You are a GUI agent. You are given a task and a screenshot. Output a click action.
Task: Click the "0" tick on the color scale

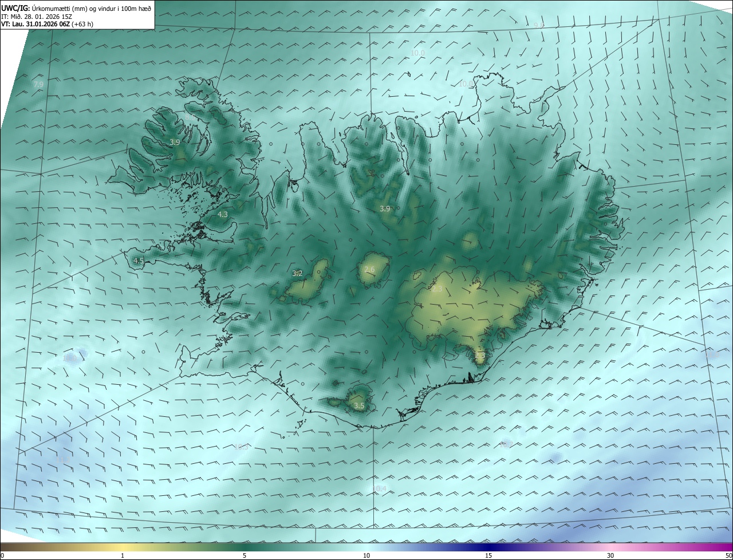pyautogui.click(x=2, y=555)
